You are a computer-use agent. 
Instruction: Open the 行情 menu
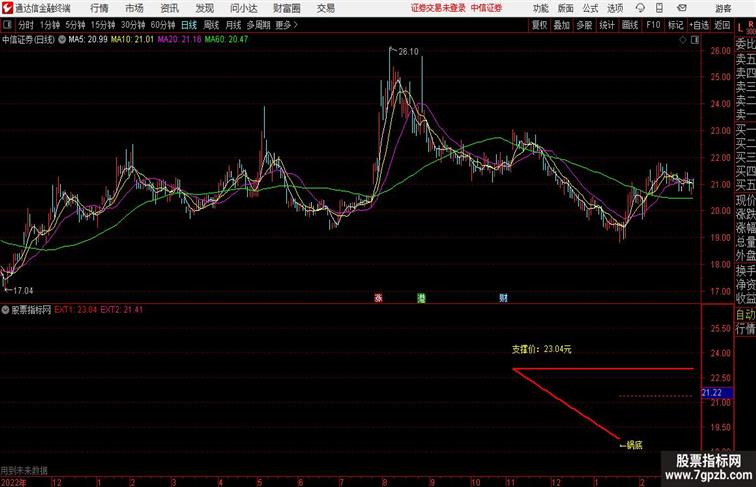coord(99,8)
